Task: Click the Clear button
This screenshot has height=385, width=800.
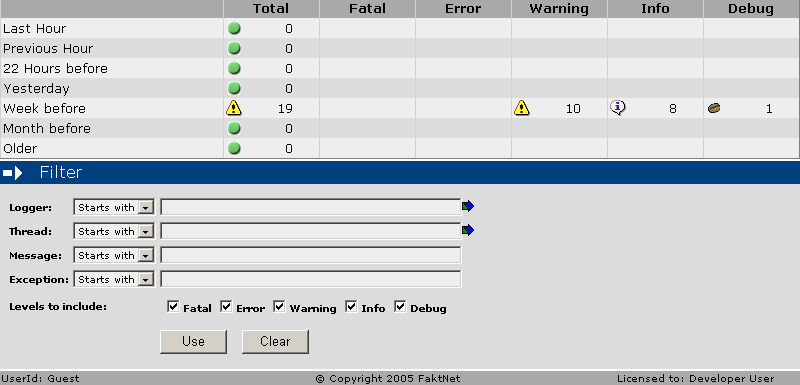Action: coord(276,342)
